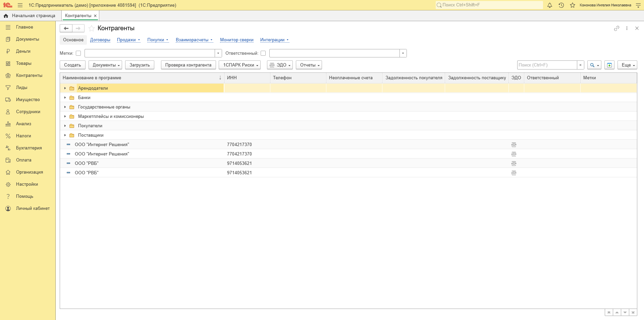Clear the search field with the x button
Screen dimensions: 644x320
(580, 65)
